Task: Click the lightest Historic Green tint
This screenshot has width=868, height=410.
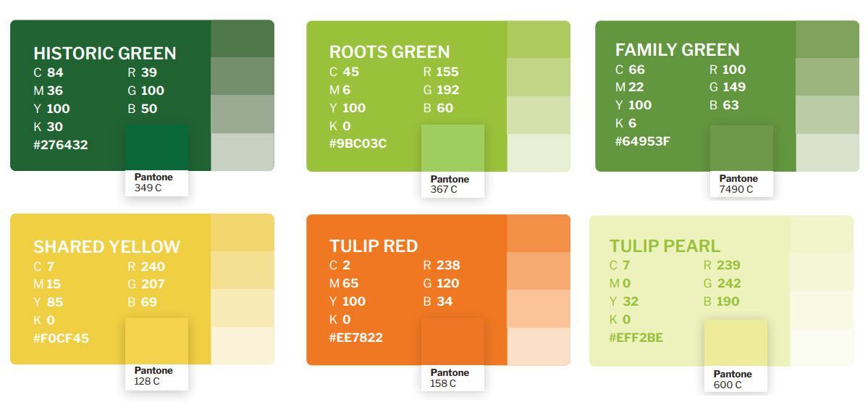Action: tap(243, 152)
